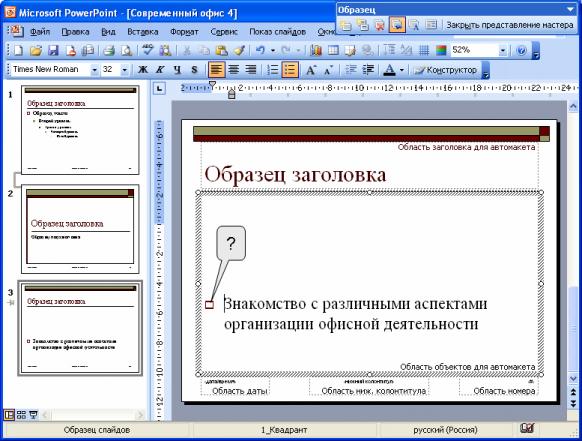Open the font color dropdown arrow

(x=402, y=70)
